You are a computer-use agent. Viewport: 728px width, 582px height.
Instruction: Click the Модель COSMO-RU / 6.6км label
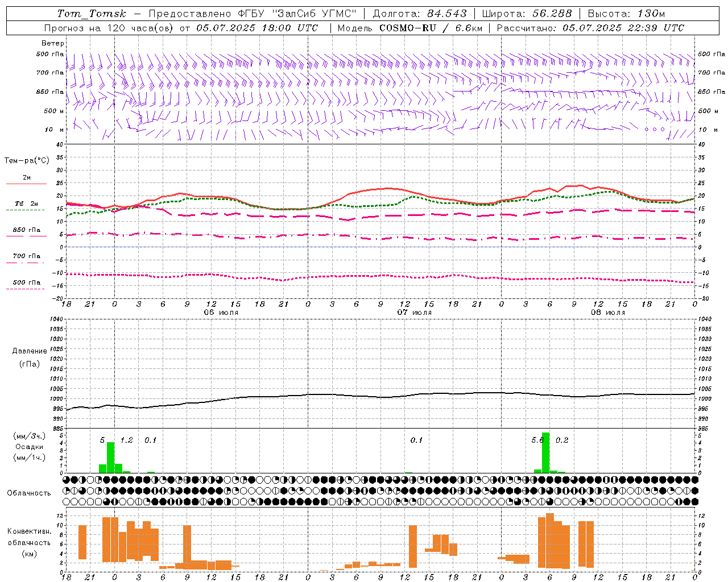point(409,28)
